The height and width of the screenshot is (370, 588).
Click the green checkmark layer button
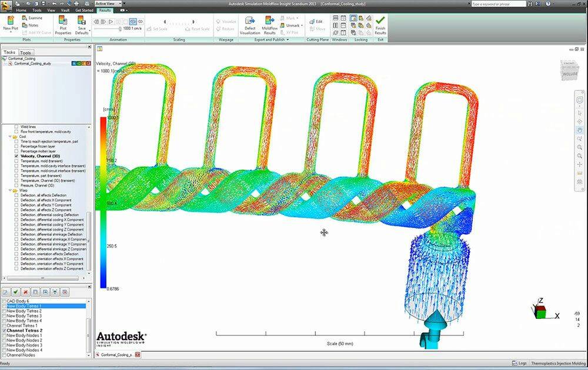[16, 292]
